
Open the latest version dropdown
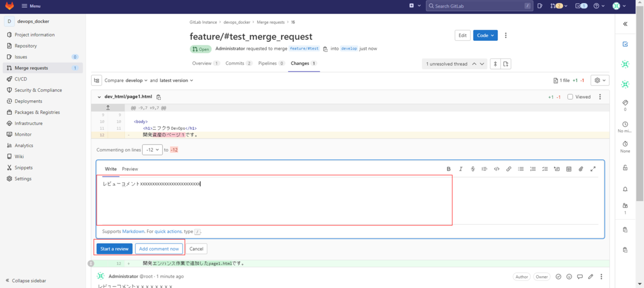[176, 80]
